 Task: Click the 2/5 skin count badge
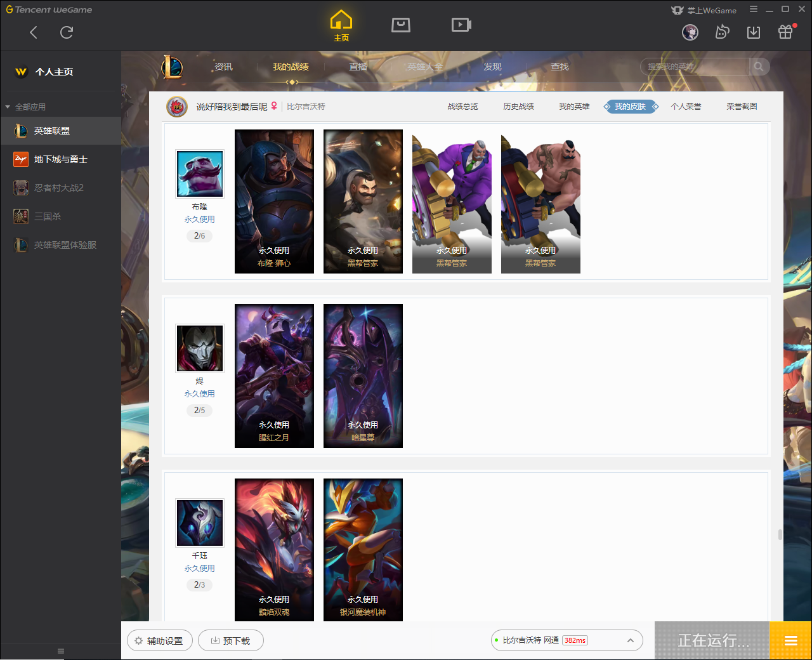(x=199, y=410)
